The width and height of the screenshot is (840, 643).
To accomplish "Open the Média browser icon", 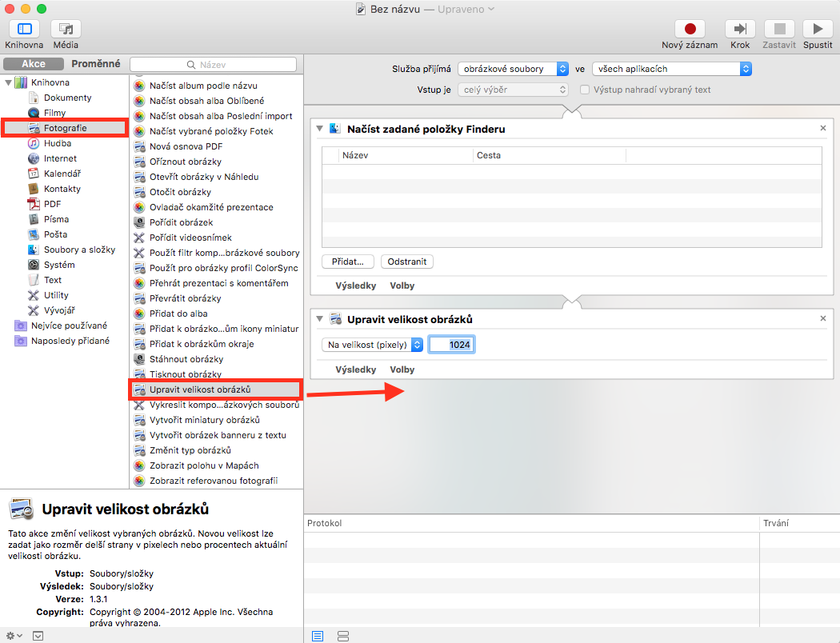I will (66, 29).
